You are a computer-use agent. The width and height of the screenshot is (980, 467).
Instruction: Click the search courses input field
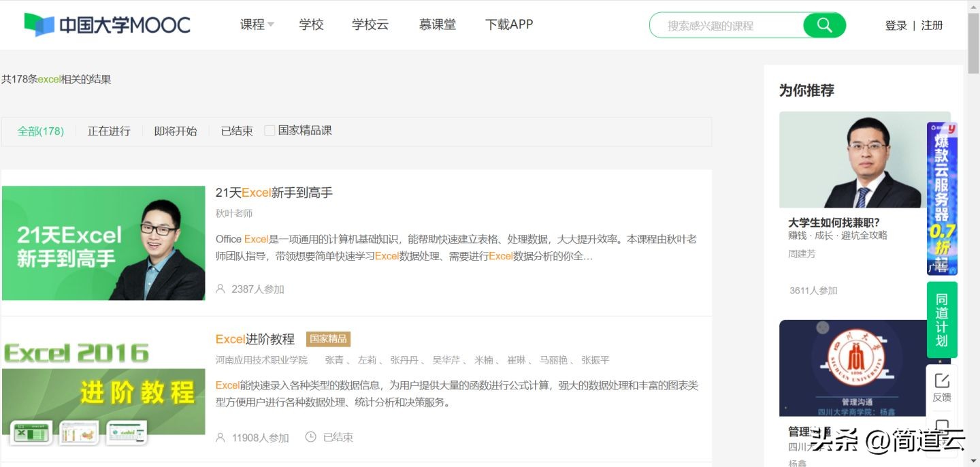(726, 25)
